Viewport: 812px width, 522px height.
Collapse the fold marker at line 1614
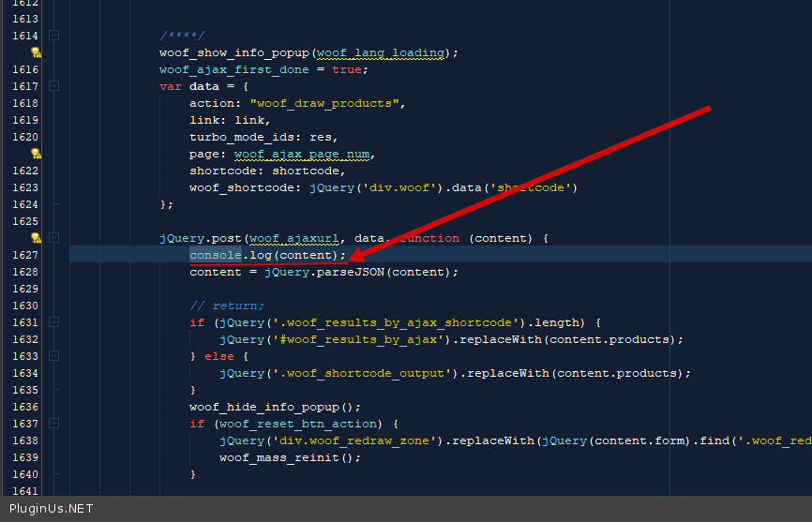pos(53,36)
